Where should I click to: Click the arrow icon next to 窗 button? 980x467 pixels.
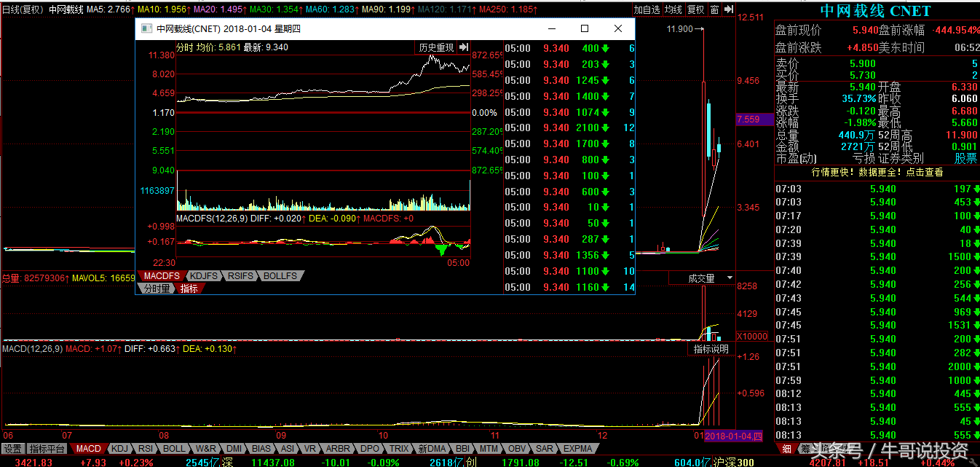pyautogui.click(x=728, y=9)
